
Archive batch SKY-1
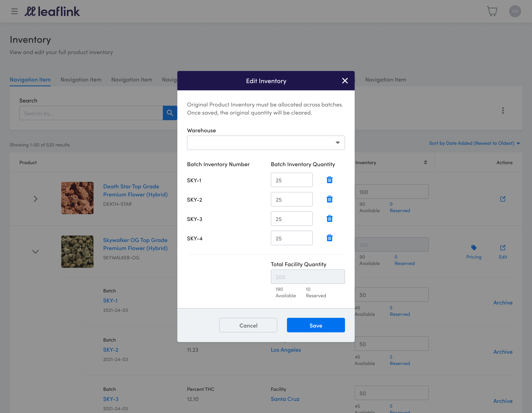(x=503, y=303)
